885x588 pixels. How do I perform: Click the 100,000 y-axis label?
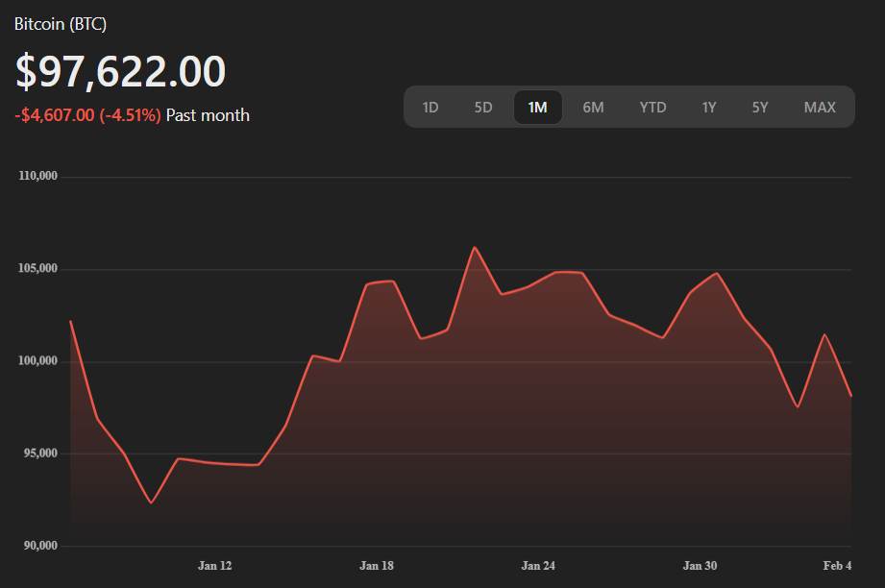(37, 361)
